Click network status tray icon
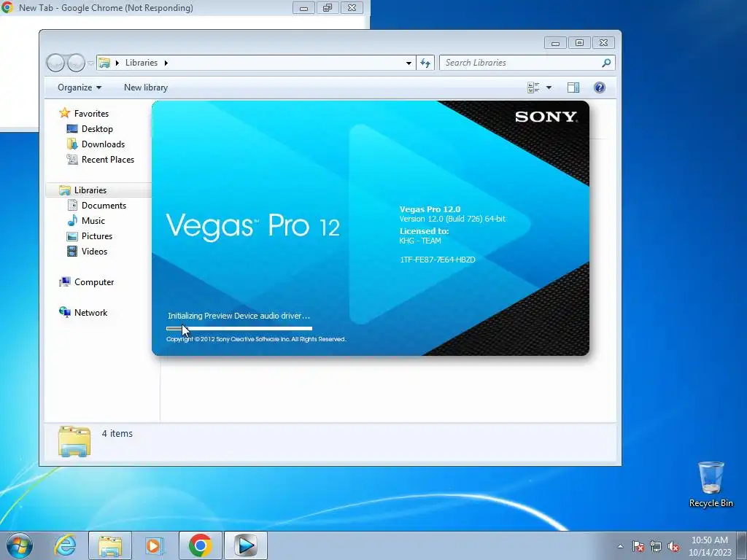The width and height of the screenshot is (747, 560). point(656,546)
